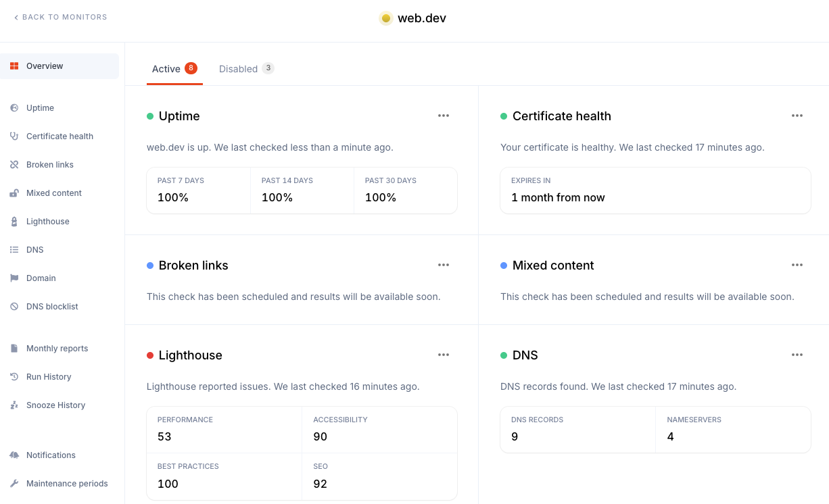Click the Mixed content lock icon in sidebar
This screenshot has height=504, width=829.
click(14, 193)
